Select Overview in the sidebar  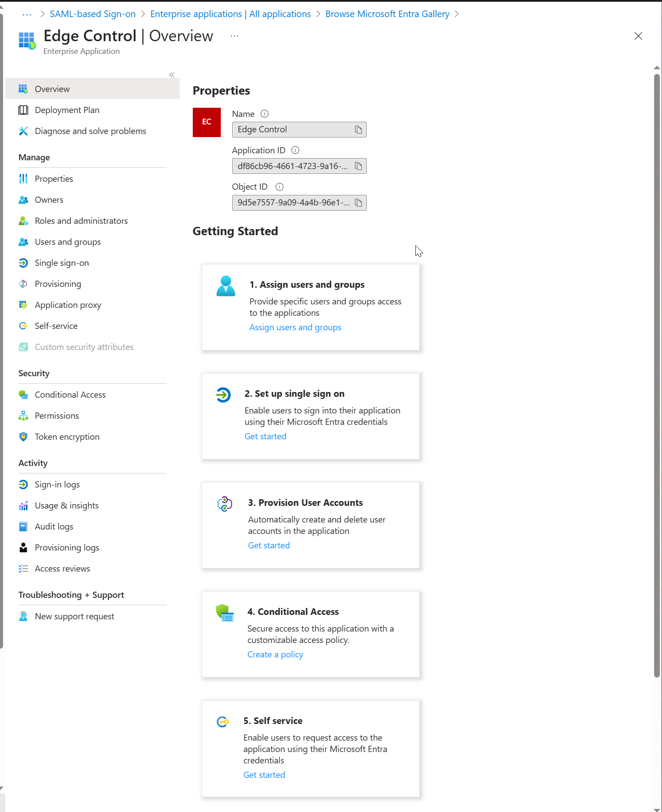pos(92,89)
